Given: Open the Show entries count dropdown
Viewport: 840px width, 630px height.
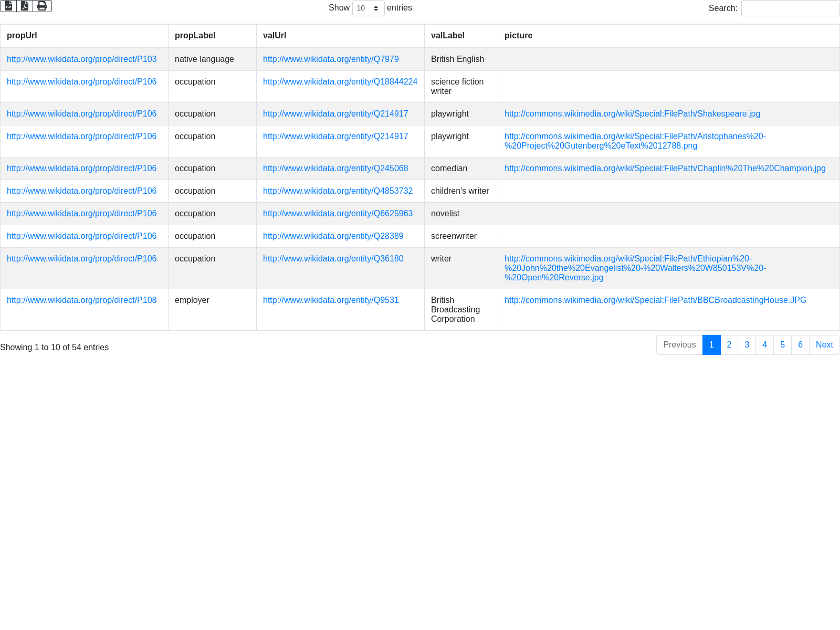Looking at the screenshot, I should [368, 8].
